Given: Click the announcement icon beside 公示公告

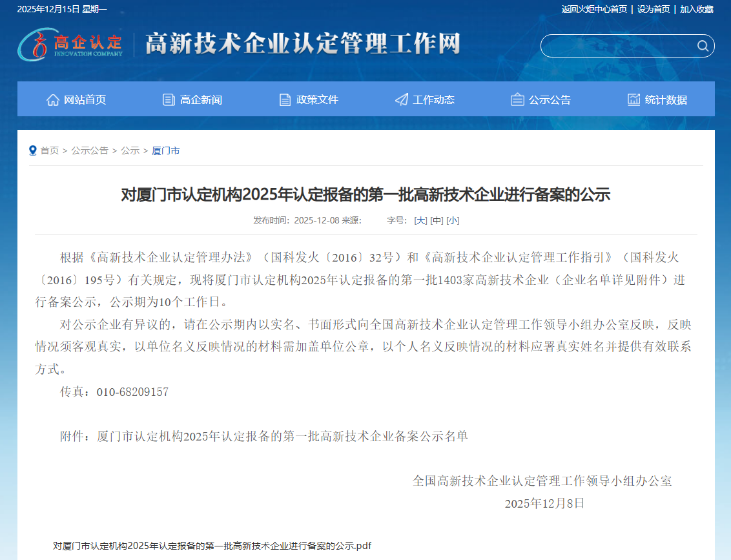Looking at the screenshot, I should (x=517, y=99).
